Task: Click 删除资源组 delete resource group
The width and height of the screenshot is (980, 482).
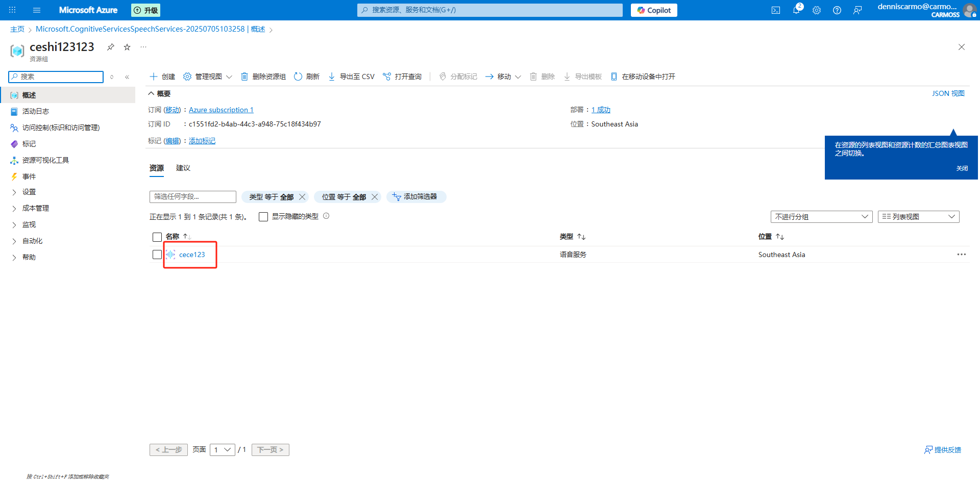Action: tap(263, 77)
